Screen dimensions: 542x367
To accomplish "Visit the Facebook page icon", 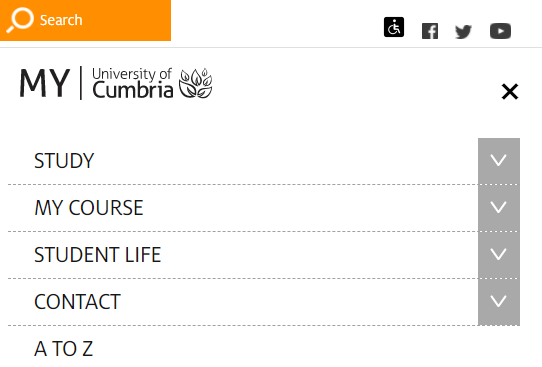I will coord(430,31).
